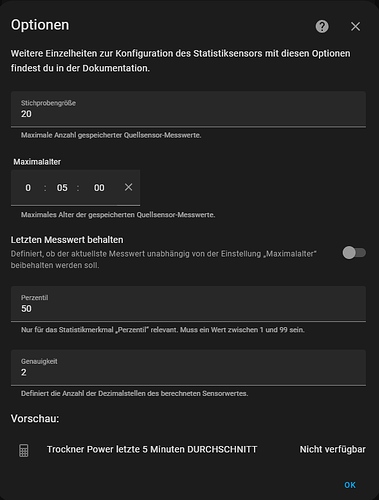The height and width of the screenshot is (500, 379).
Task: Confirm settings with the OK button
Action: click(350, 485)
